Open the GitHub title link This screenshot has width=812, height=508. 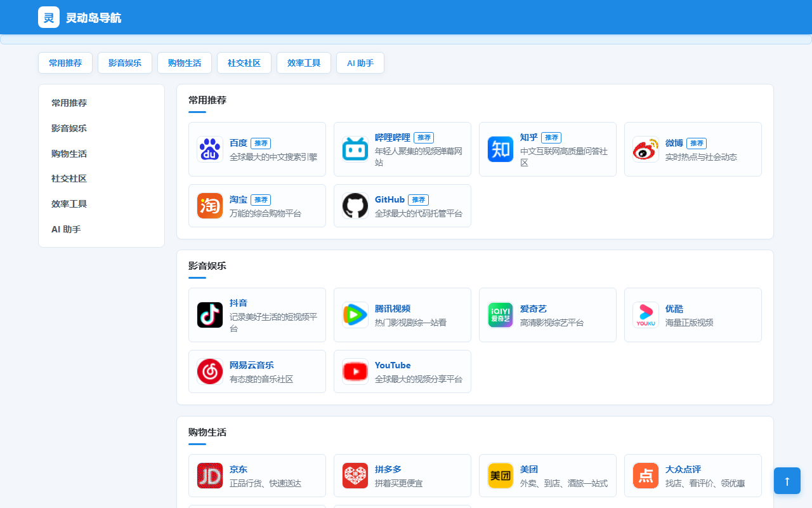coord(390,199)
